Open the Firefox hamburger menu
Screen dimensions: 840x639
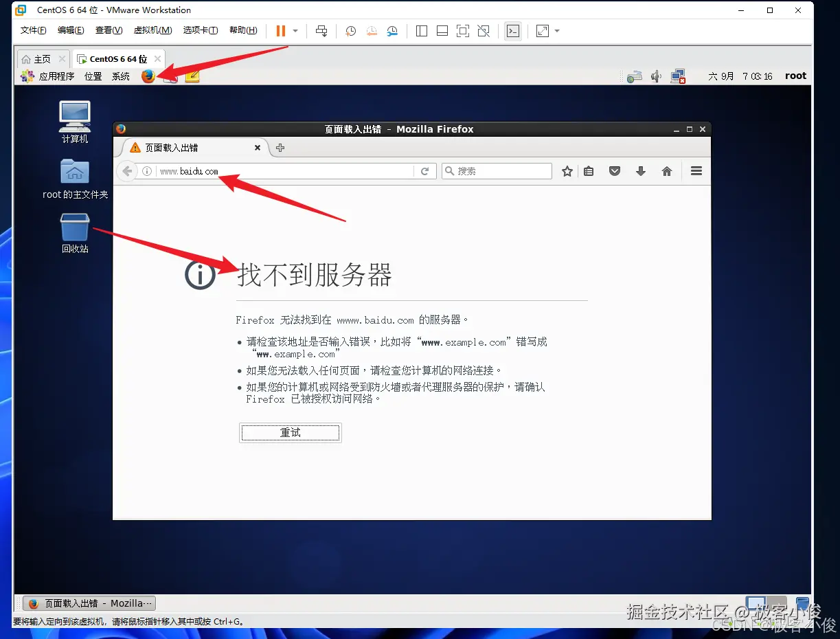point(696,171)
